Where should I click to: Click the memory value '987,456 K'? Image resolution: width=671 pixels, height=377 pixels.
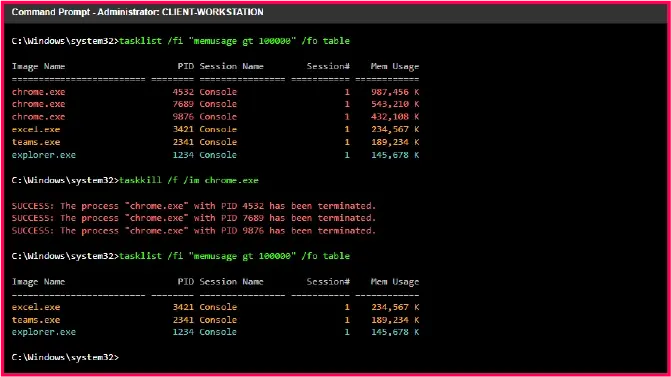(395, 92)
